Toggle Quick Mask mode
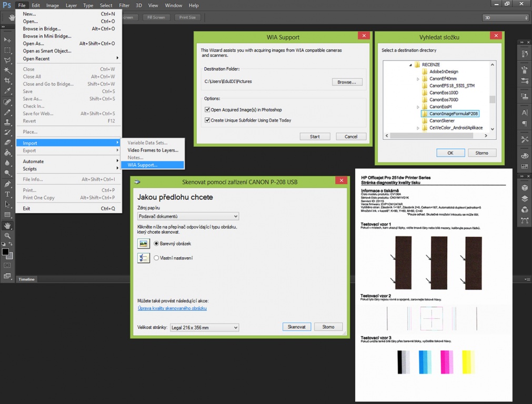This screenshot has height=404, width=532. (7, 265)
